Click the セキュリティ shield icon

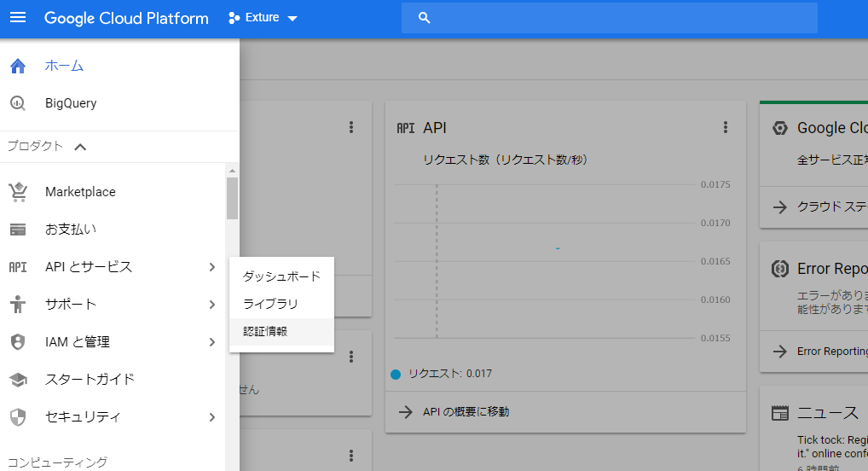point(18,417)
